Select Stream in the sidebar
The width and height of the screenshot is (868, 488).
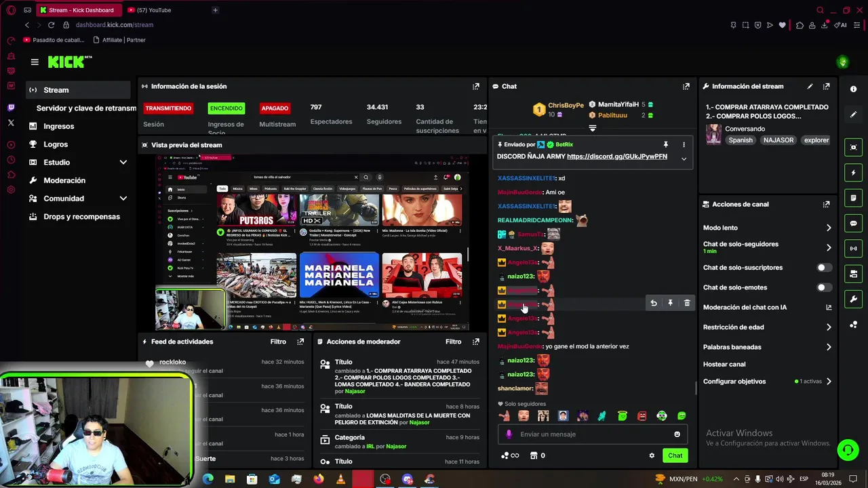[x=79, y=90]
